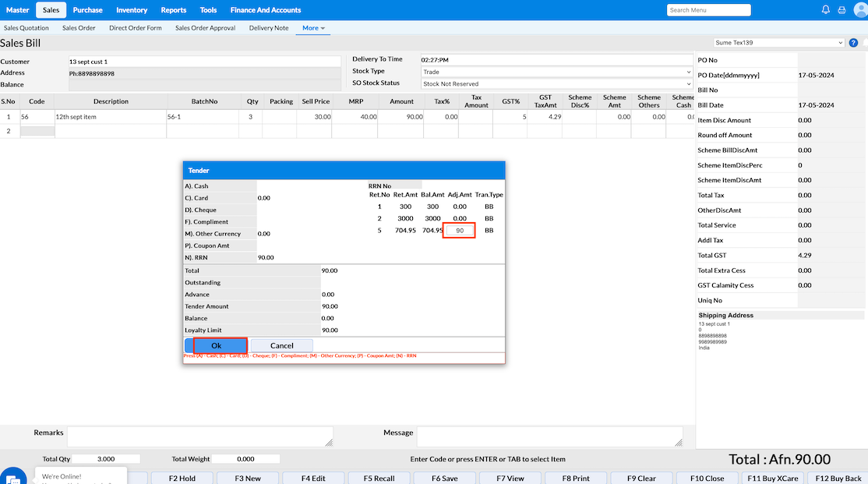This screenshot has width=868, height=484.
Task: Expand the Stock Type dropdown
Action: (x=556, y=72)
